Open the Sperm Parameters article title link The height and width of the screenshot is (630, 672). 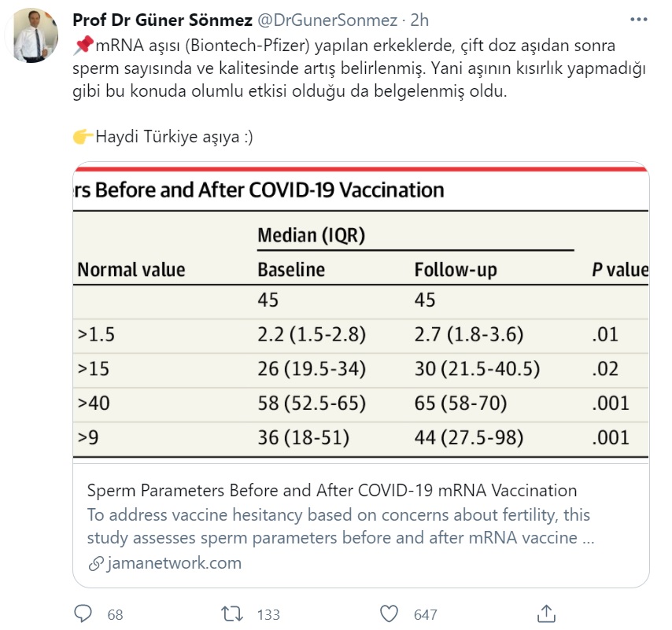331,491
